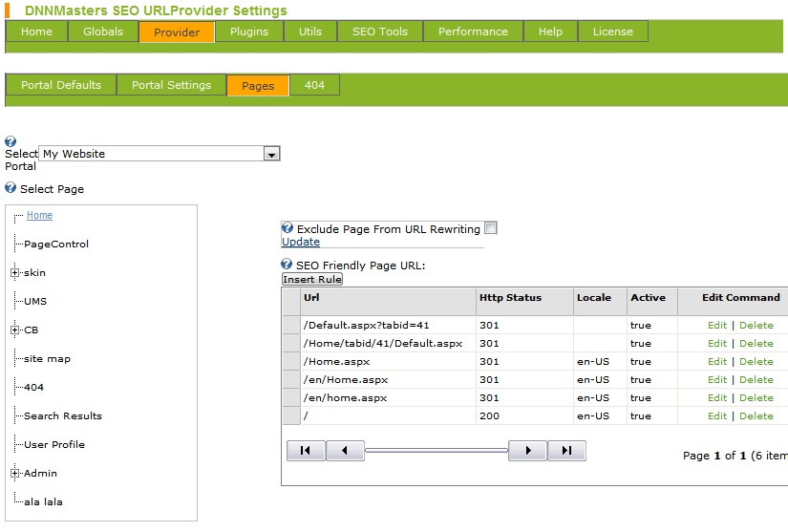Expand the Admin tree node
The height and width of the screenshot is (532, 788).
tap(14, 473)
